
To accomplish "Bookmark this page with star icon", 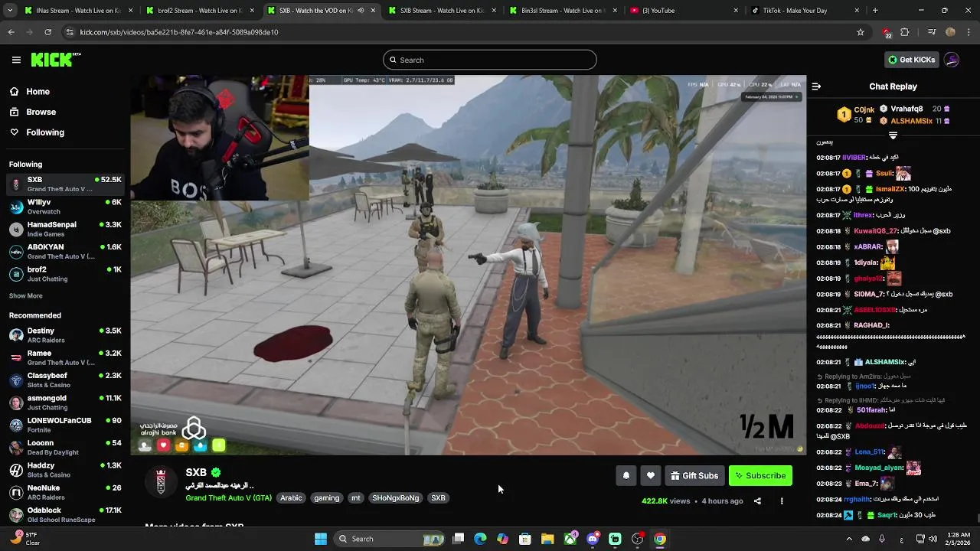I will pyautogui.click(x=861, y=32).
